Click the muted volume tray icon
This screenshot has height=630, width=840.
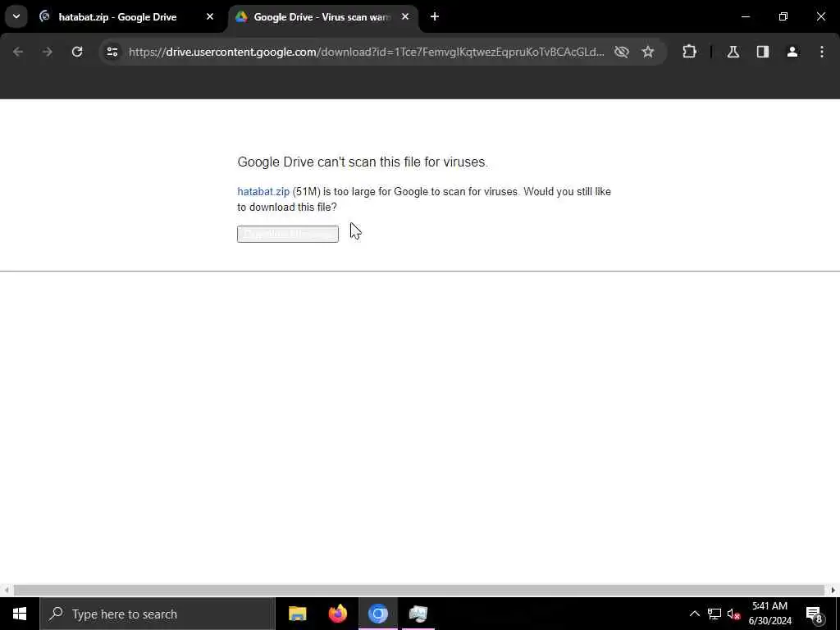[x=734, y=614]
